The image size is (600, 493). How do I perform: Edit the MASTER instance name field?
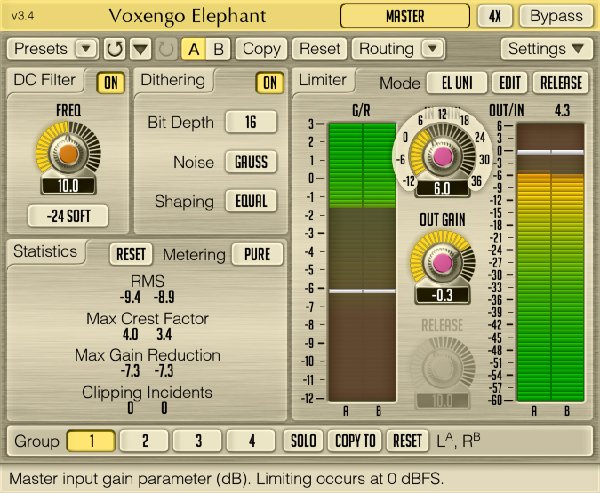pyautogui.click(x=405, y=16)
